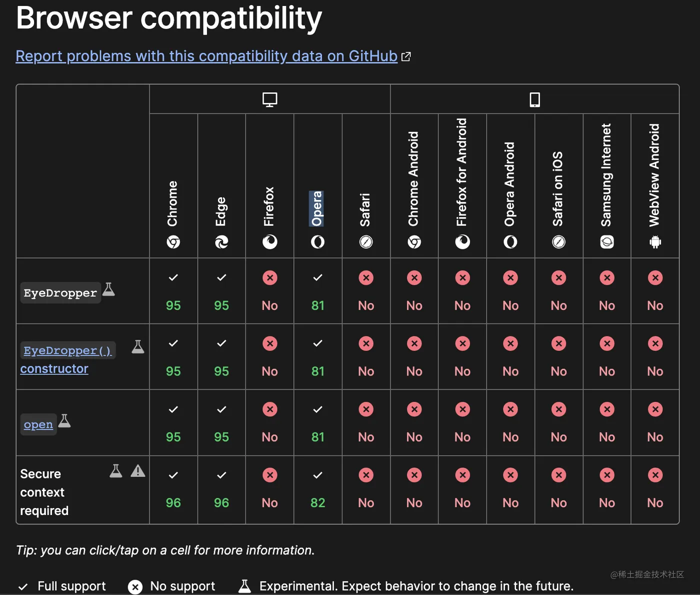Click the Full support checkmark legend icon
The image size is (700, 595).
coord(23,586)
